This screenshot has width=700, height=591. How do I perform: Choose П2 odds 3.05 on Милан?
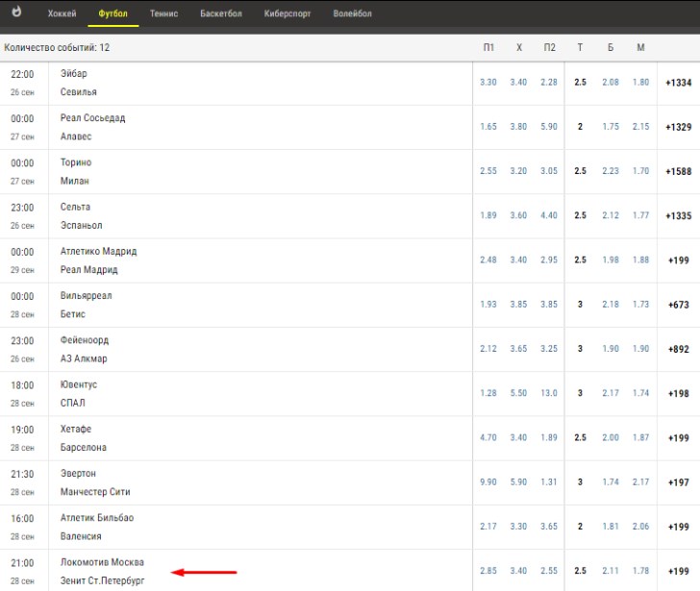tap(549, 171)
